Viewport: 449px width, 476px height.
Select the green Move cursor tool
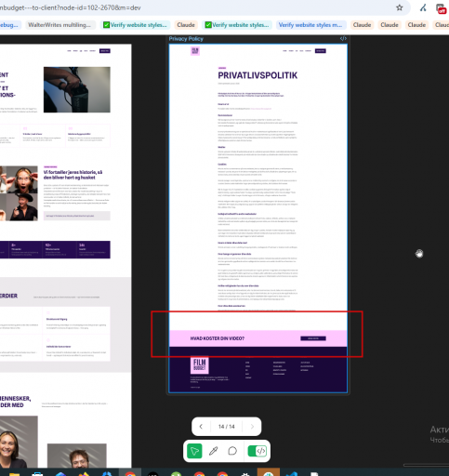[x=194, y=451]
